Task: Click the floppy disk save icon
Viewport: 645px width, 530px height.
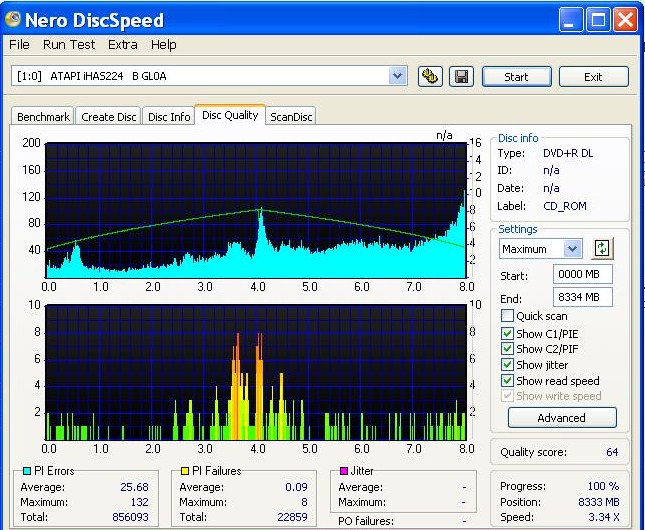Action: click(x=461, y=77)
